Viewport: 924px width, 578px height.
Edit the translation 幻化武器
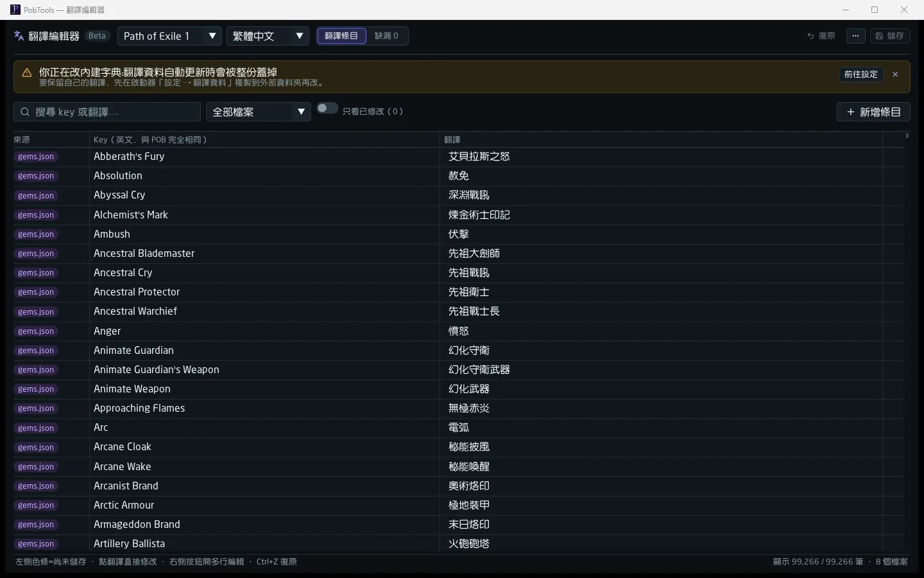point(469,389)
